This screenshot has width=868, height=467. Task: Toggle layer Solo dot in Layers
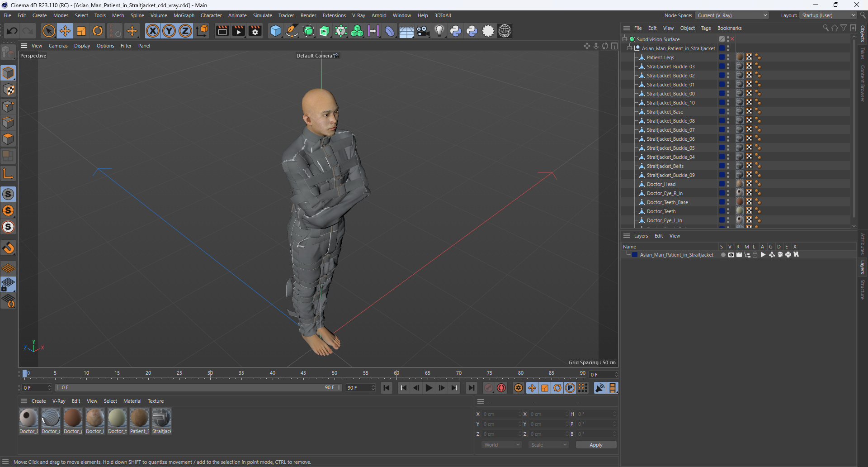[x=723, y=255]
